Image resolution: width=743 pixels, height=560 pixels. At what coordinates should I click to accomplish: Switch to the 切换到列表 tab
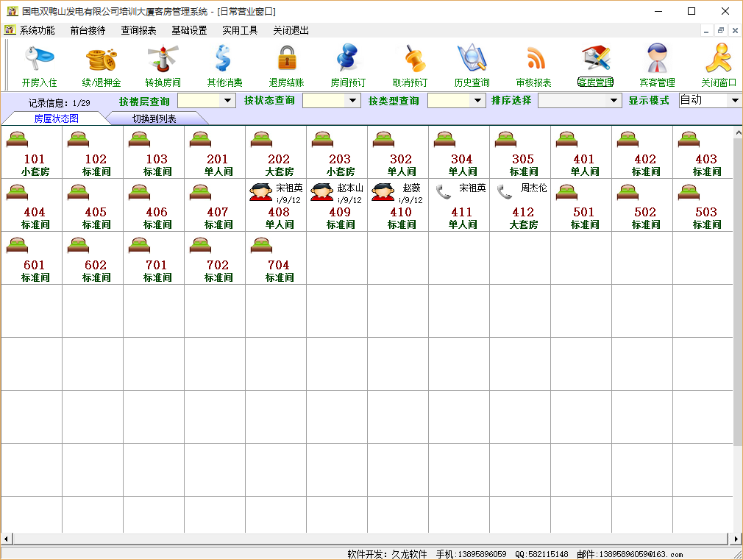coord(154,118)
